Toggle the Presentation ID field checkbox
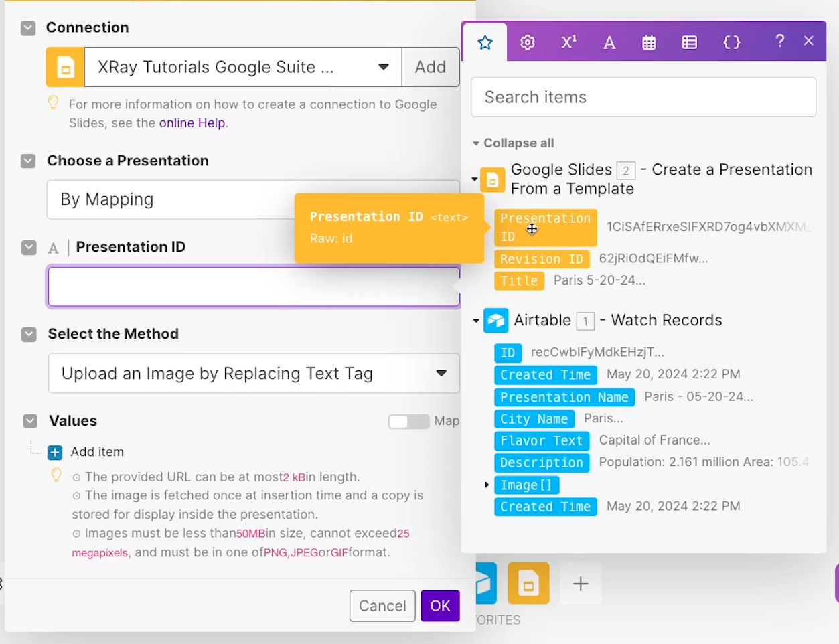Viewport: 839px width, 644px height. (29, 248)
